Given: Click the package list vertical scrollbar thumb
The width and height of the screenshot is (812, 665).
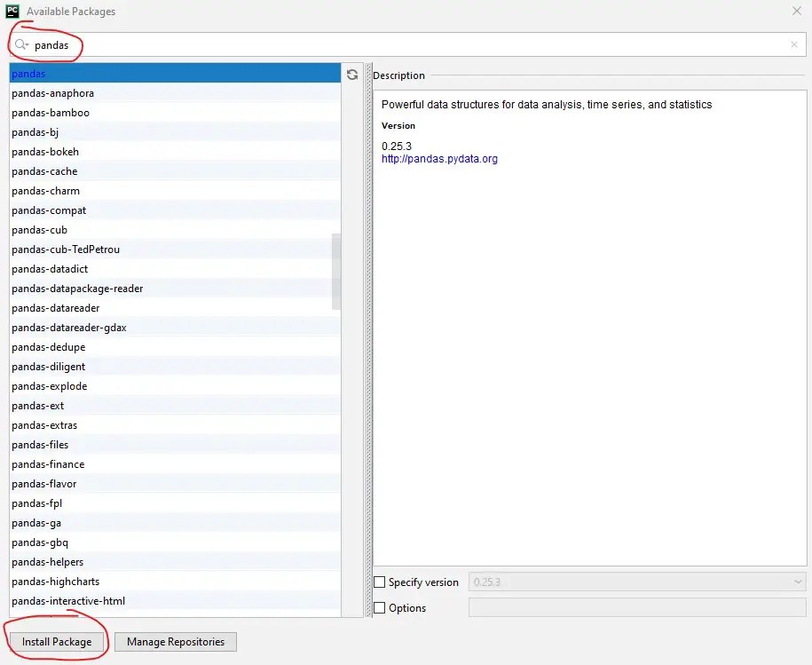Looking at the screenshot, I should [x=336, y=272].
